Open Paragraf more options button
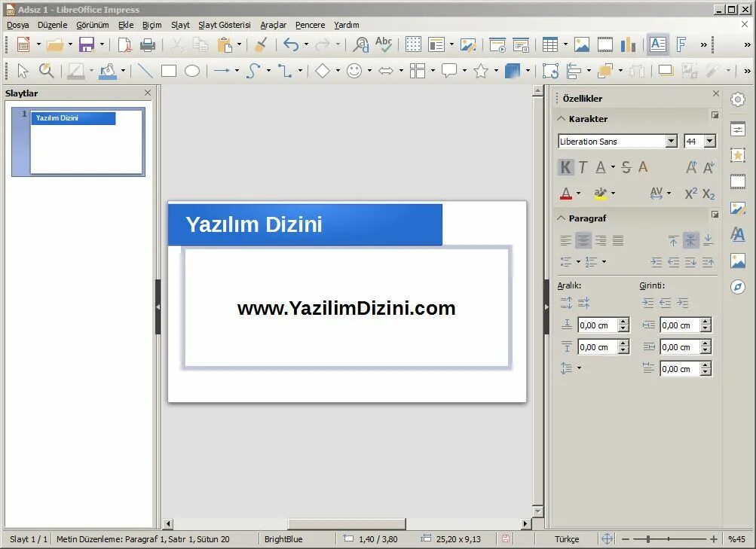The image size is (756, 549). point(715,215)
